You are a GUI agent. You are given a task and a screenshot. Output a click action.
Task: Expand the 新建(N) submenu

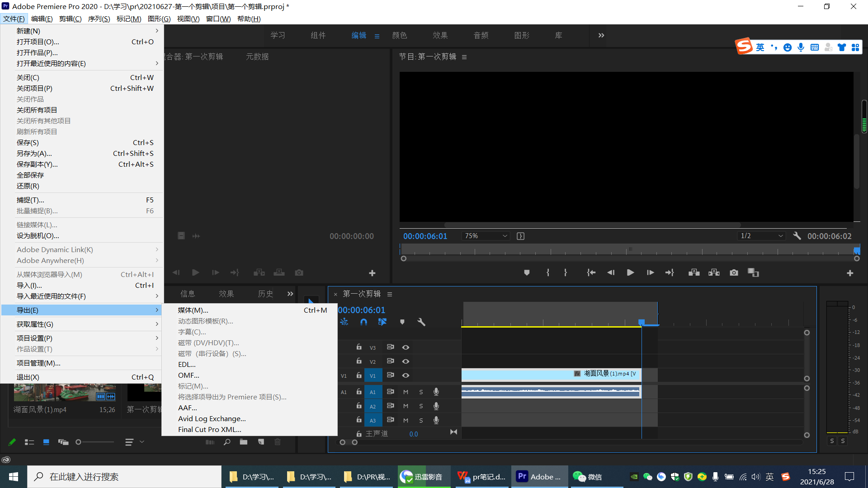tap(81, 31)
